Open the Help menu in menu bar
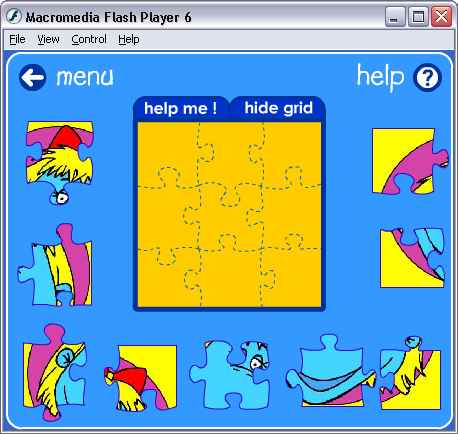Image resolution: width=458 pixels, height=434 pixels. (x=129, y=39)
